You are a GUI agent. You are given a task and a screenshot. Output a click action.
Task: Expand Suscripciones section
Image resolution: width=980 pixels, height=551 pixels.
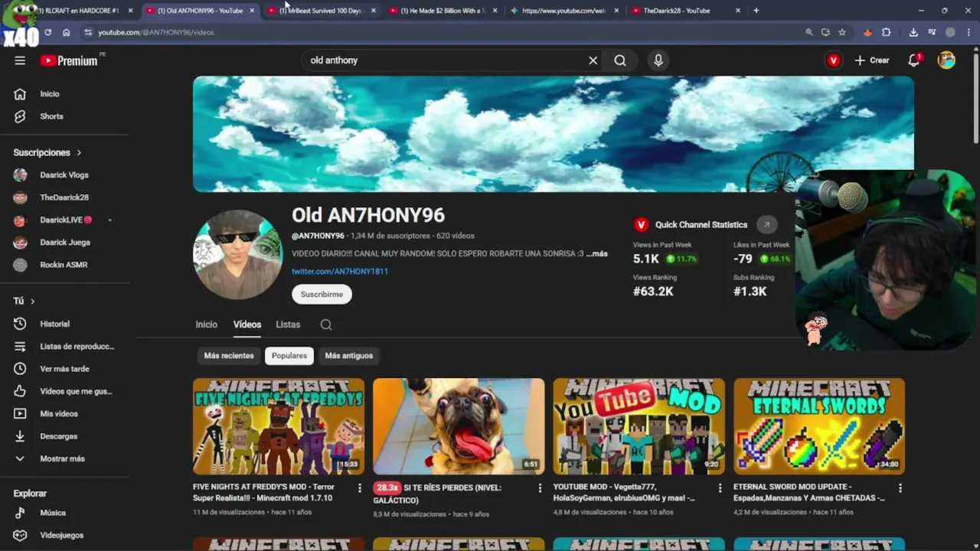click(x=47, y=153)
